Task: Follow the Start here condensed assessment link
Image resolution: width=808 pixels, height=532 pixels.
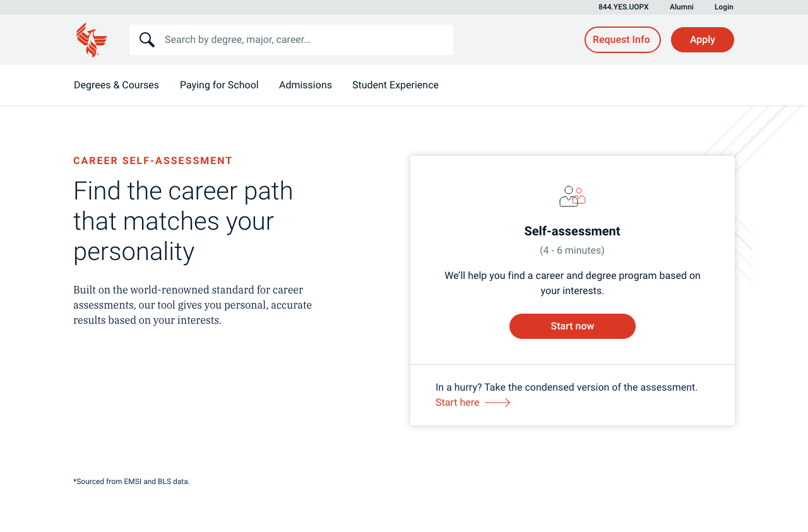Action: pyautogui.click(x=458, y=403)
